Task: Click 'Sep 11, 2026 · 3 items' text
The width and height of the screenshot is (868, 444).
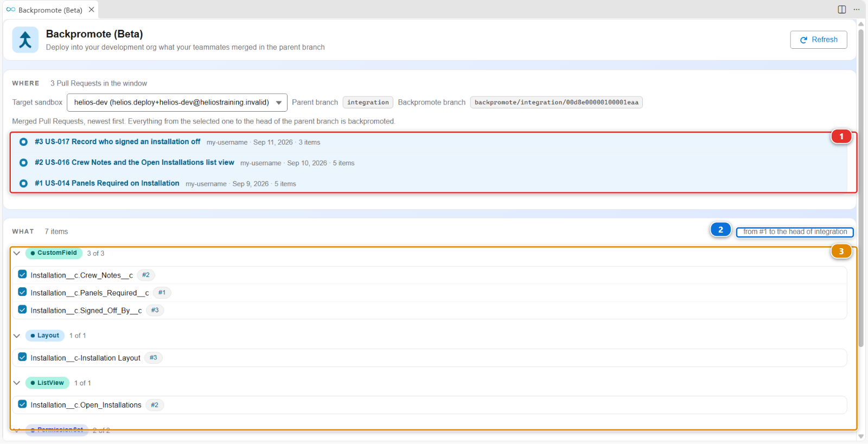Action: (286, 143)
